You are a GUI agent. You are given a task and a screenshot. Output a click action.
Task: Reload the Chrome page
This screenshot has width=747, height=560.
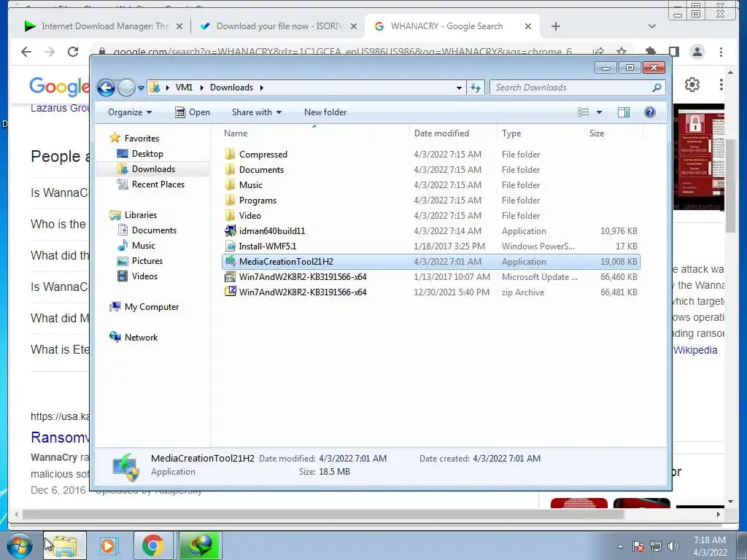click(x=73, y=52)
